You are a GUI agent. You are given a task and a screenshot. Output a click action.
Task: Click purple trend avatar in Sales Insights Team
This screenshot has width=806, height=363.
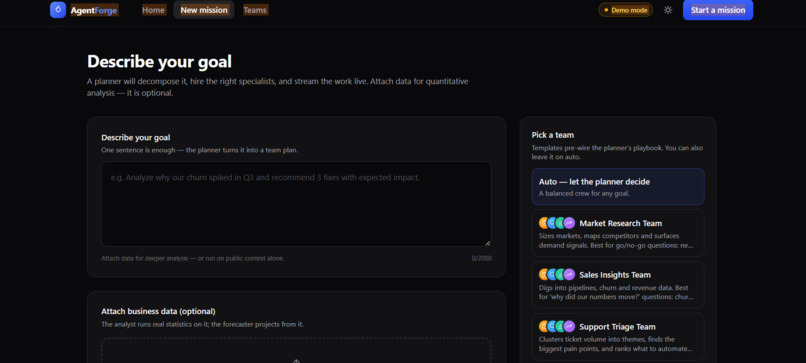click(569, 275)
